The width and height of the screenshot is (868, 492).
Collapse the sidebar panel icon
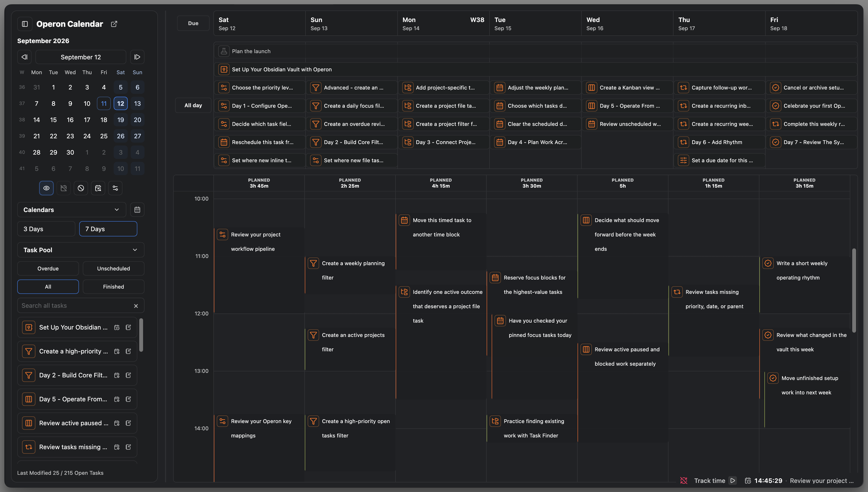[x=25, y=24]
